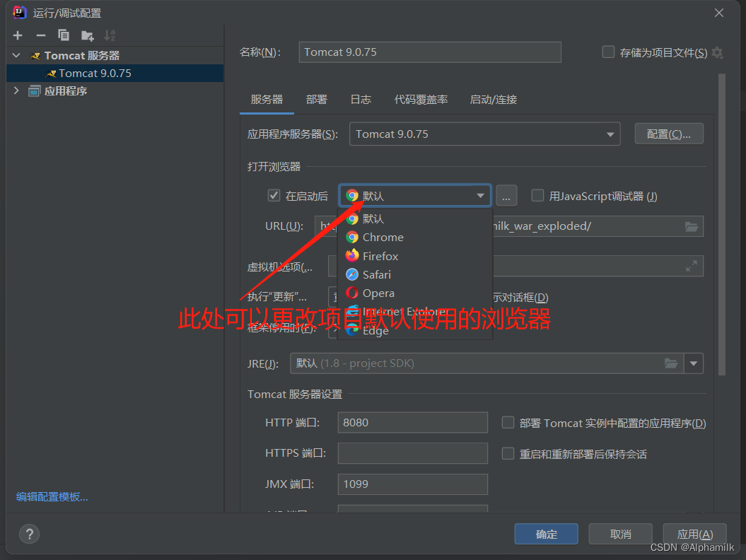Viewport: 746px width, 560px height.
Task: Switch to 启动/连接 tab
Action: tap(494, 100)
